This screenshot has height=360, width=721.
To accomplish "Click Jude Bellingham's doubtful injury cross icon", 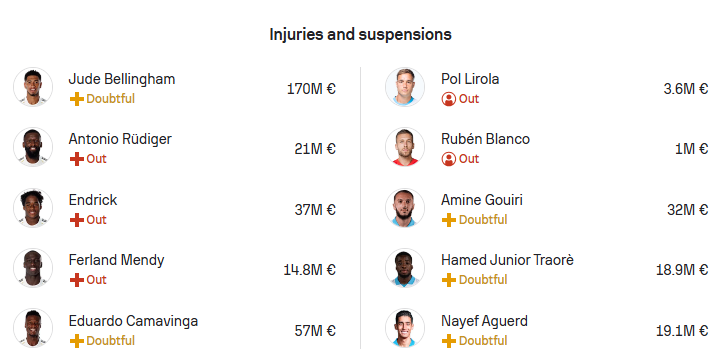I will (77, 99).
